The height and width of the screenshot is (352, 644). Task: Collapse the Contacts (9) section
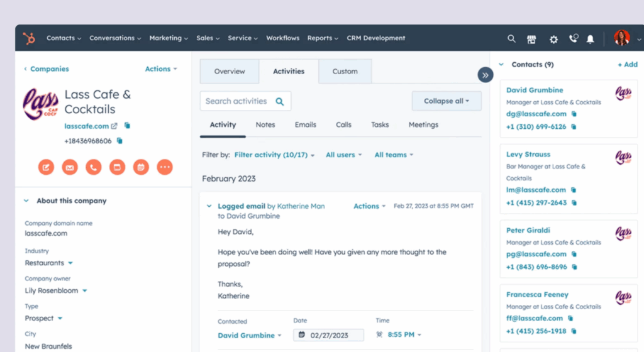(501, 64)
